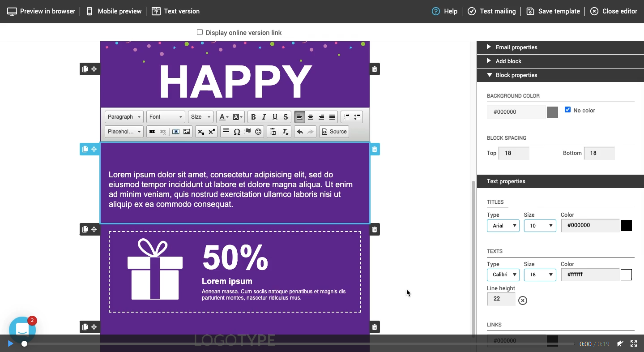Uncheck the No color checkbox
Screen dimensions: 644x352
pos(567,110)
